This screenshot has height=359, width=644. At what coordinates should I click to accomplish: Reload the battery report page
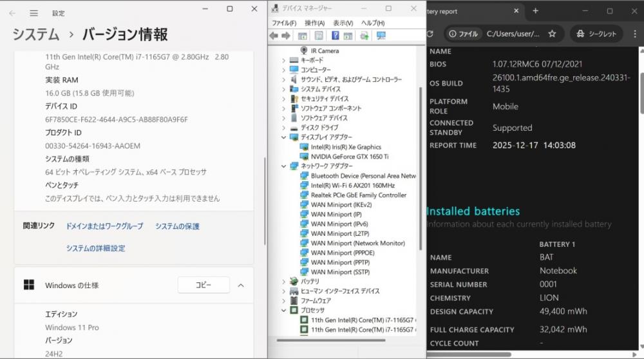430,34
